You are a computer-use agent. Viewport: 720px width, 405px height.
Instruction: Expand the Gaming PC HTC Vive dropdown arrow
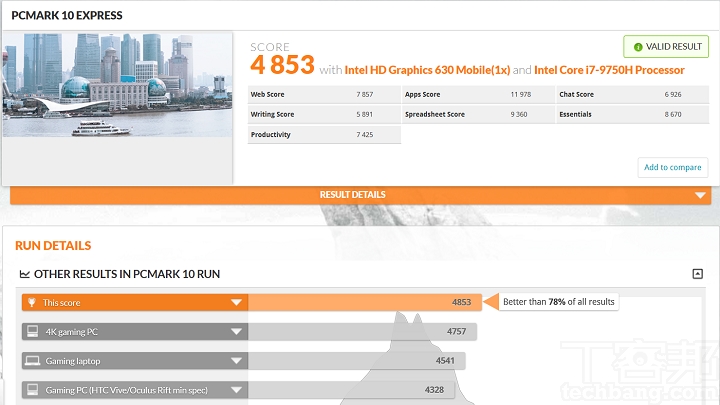tap(236, 390)
